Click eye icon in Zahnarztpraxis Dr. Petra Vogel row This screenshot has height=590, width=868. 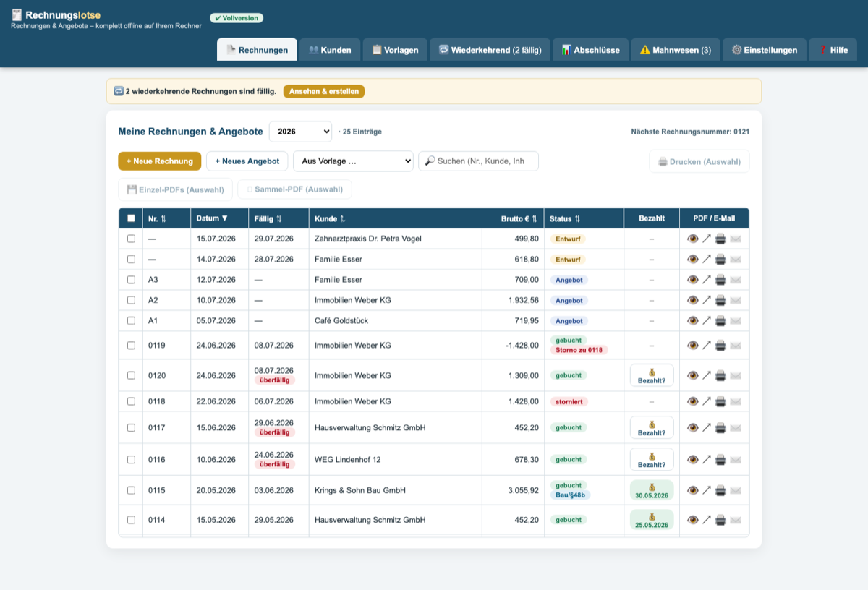coord(692,239)
